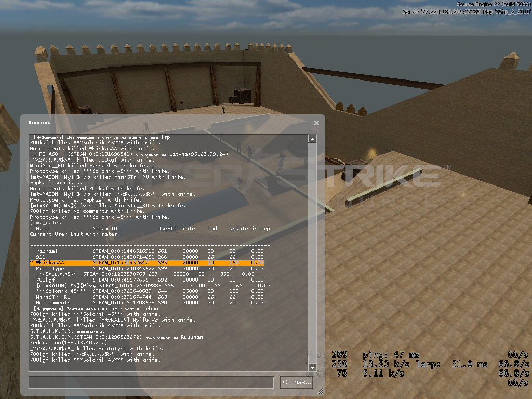
Task: Close the Консоль console window
Action: pos(316,123)
